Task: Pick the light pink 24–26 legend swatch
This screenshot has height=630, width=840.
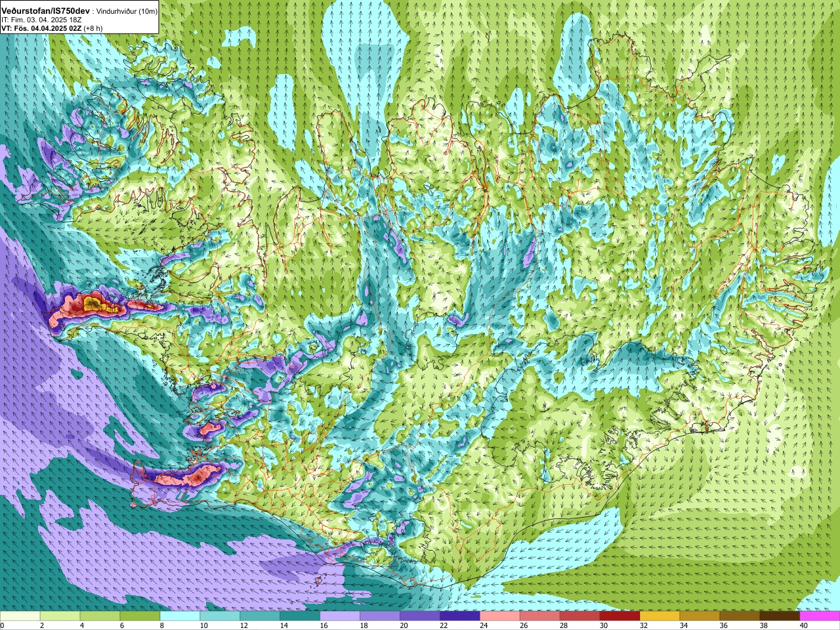Action: tap(500, 616)
